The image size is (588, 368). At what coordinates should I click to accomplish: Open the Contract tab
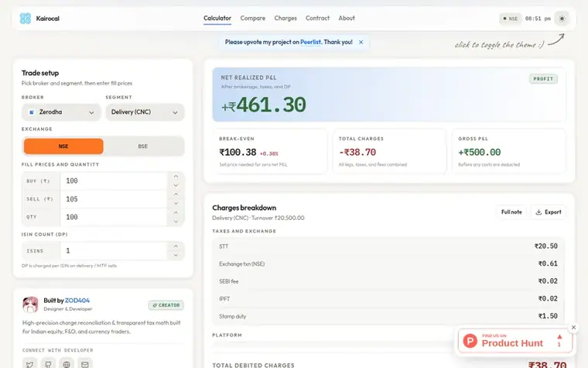point(317,18)
